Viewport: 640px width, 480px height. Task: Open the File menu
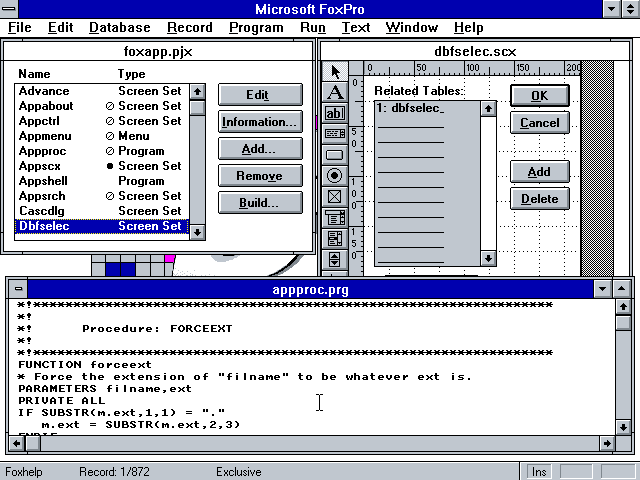20,27
